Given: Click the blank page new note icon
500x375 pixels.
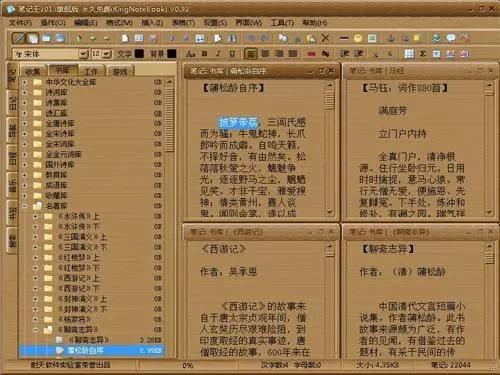Looking at the screenshot, I should pos(125,38).
